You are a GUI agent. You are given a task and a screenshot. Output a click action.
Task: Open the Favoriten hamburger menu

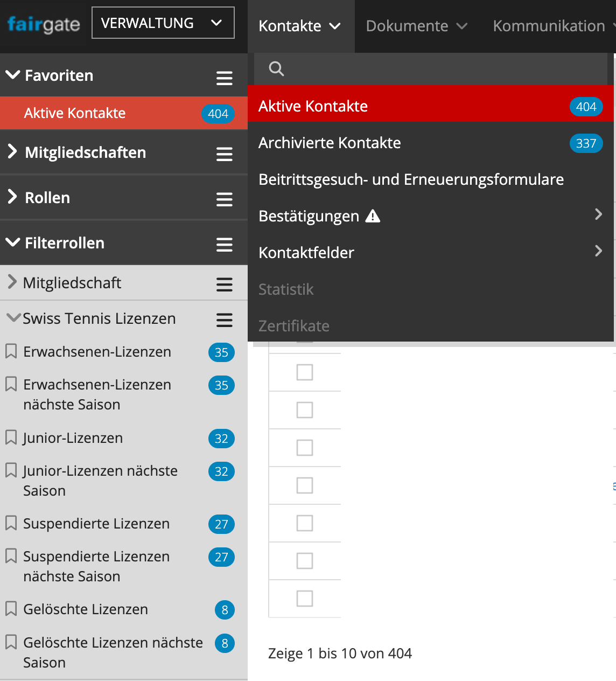224,79
